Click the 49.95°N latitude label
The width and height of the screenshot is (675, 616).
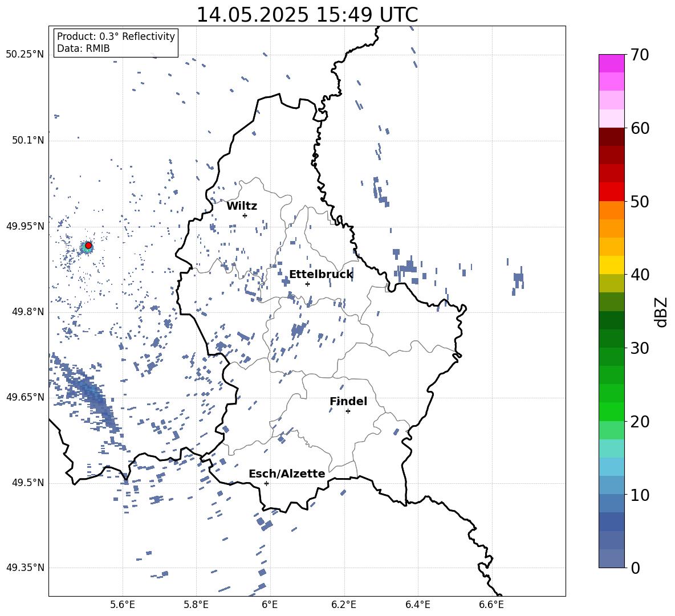coord(25,226)
